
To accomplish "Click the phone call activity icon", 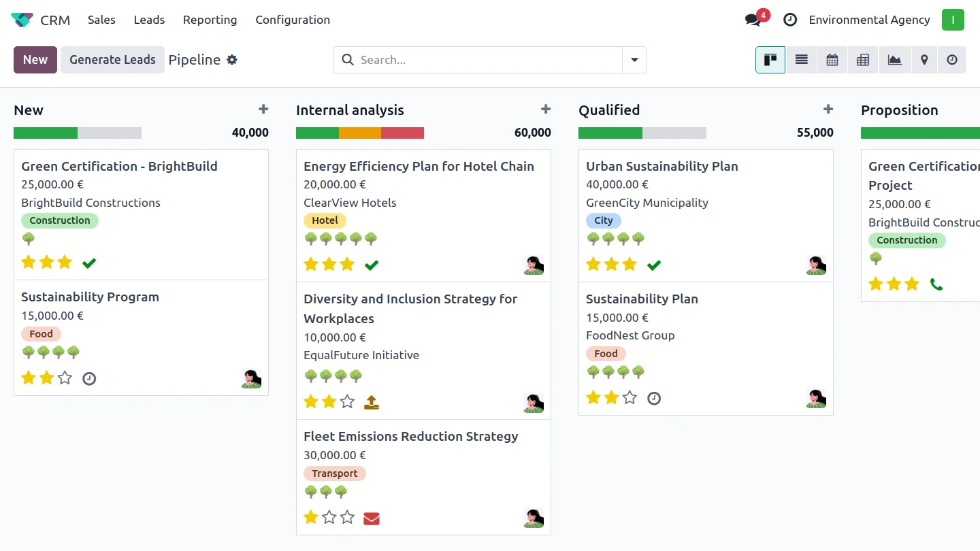I will click(x=936, y=284).
